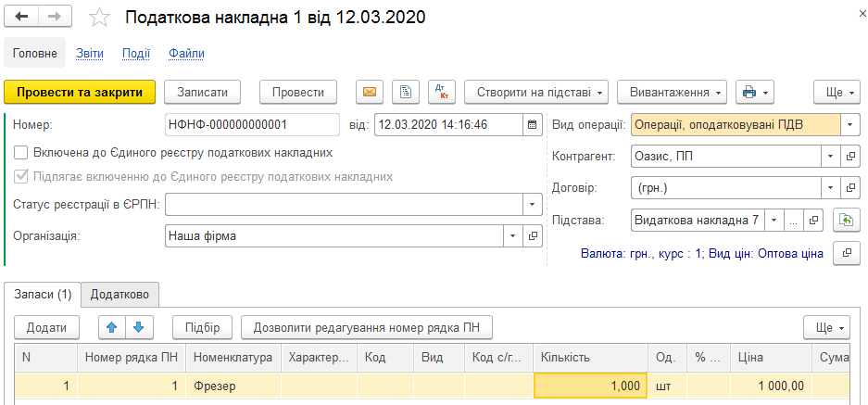Image resolution: width=868 pixels, height=405 pixels.
Task: Click the Номенклатура column header
Action: 233,358
